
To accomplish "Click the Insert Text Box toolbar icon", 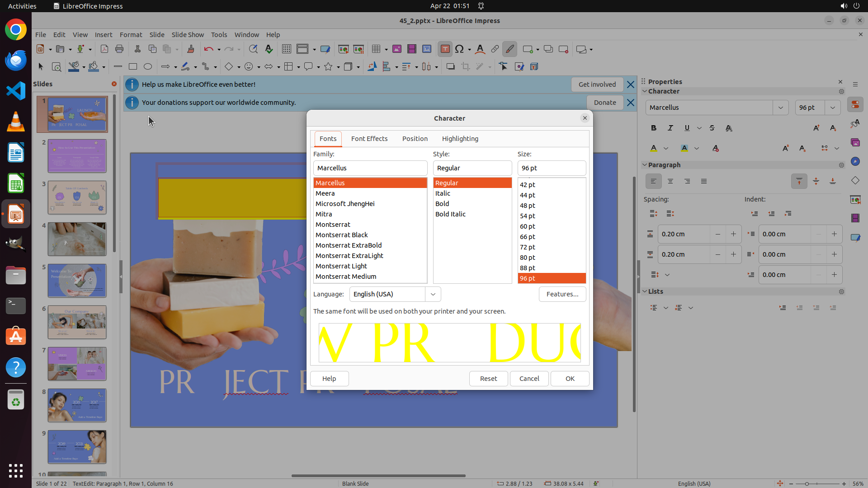I will pos(445,49).
